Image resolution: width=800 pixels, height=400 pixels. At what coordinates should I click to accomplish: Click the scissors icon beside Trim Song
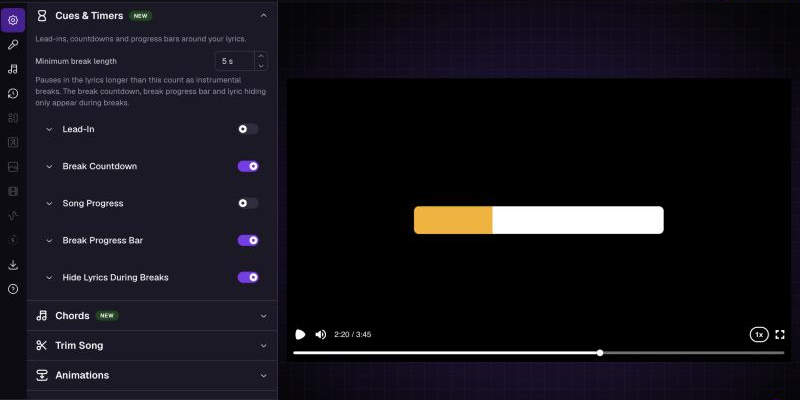click(x=42, y=345)
